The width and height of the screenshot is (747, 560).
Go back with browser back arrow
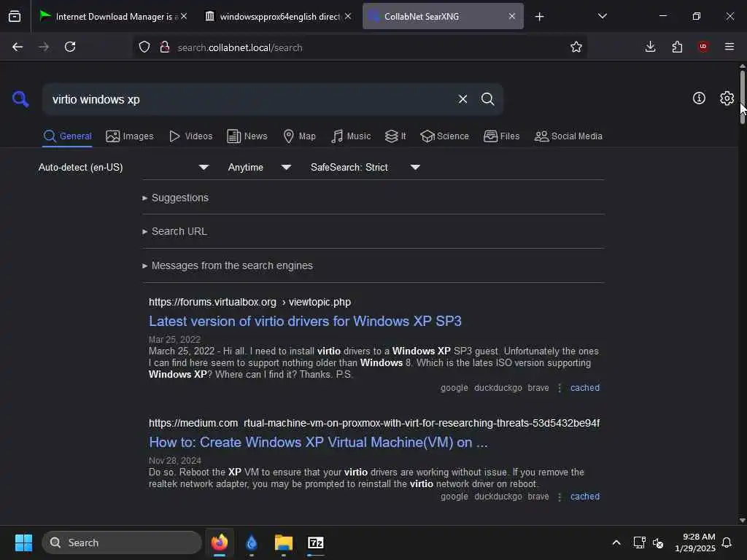(x=18, y=47)
